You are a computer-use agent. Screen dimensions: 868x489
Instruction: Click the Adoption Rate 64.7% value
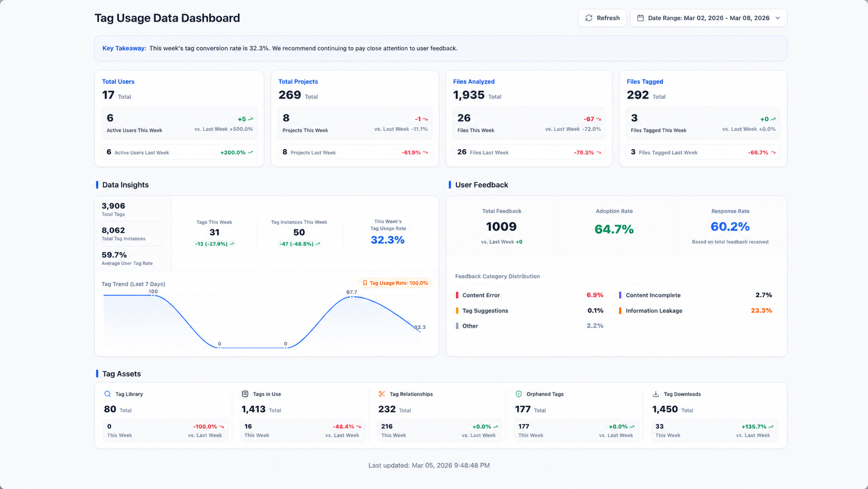point(614,229)
